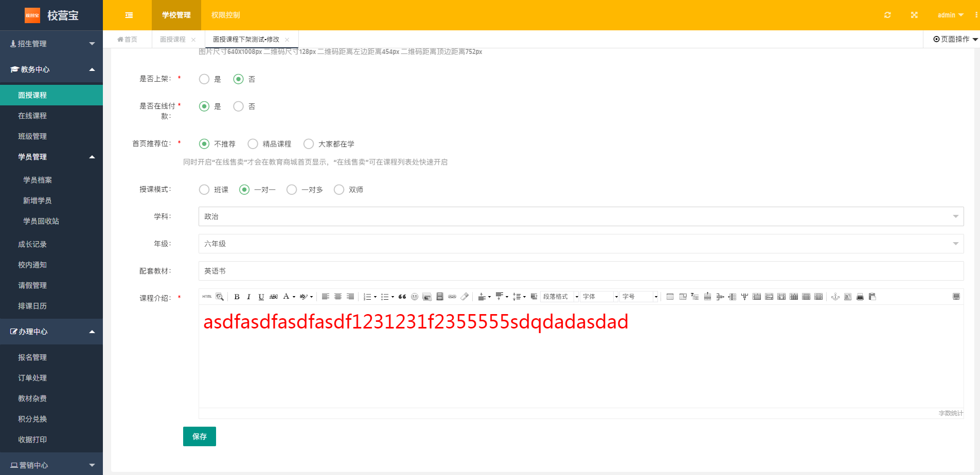The height and width of the screenshot is (475, 980).
Task: Insert an emoticon using the smiley icon
Action: point(415,297)
